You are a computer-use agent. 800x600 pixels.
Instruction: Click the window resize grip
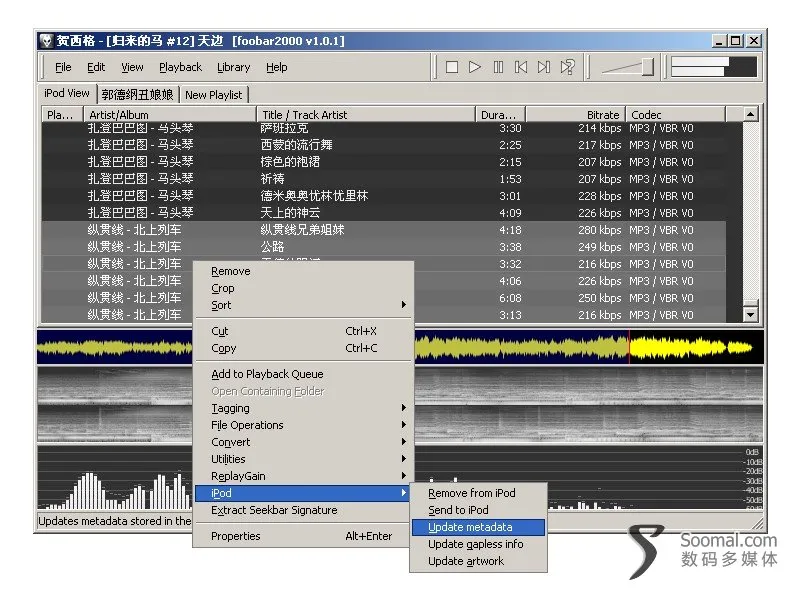click(758, 523)
